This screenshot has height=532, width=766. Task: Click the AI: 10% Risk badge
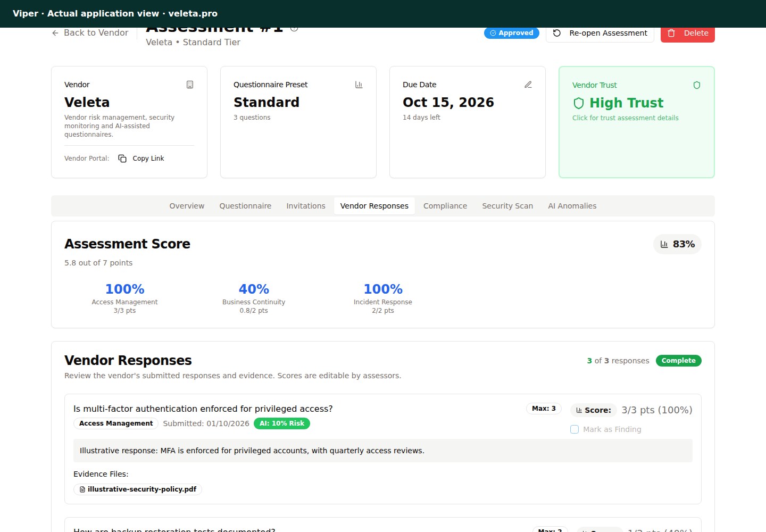282,423
